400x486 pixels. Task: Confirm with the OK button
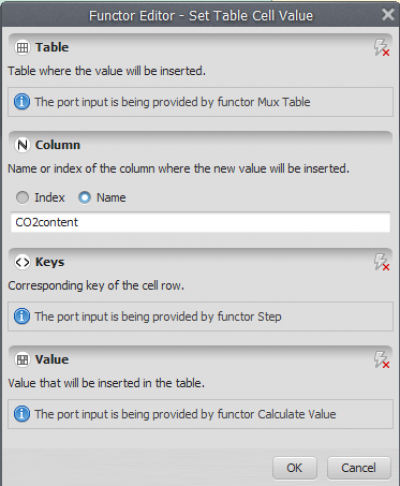click(294, 468)
